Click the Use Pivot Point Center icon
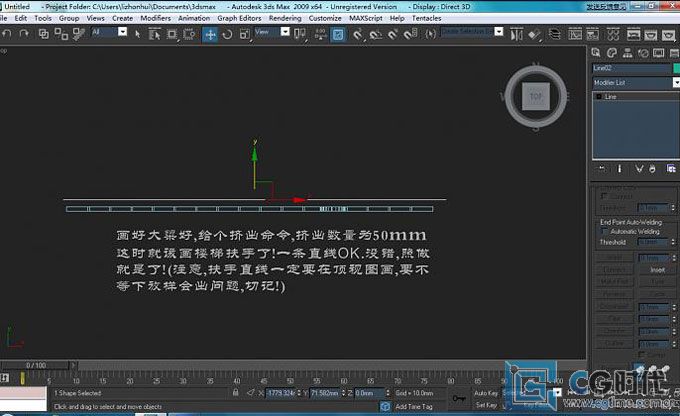Image resolution: width=680 pixels, height=416 pixels. coord(300,34)
